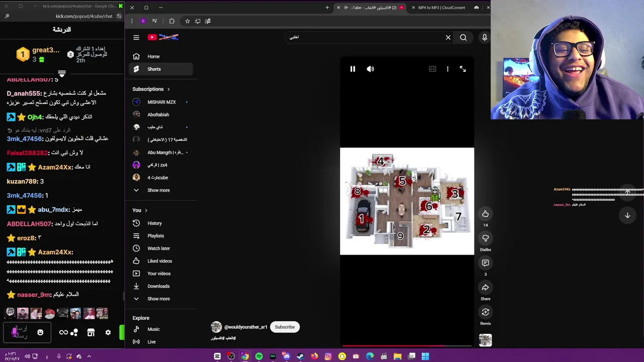Open Chrome three-dot menu in YouTube window
The height and width of the screenshot is (362, 644).
pos(132,21)
